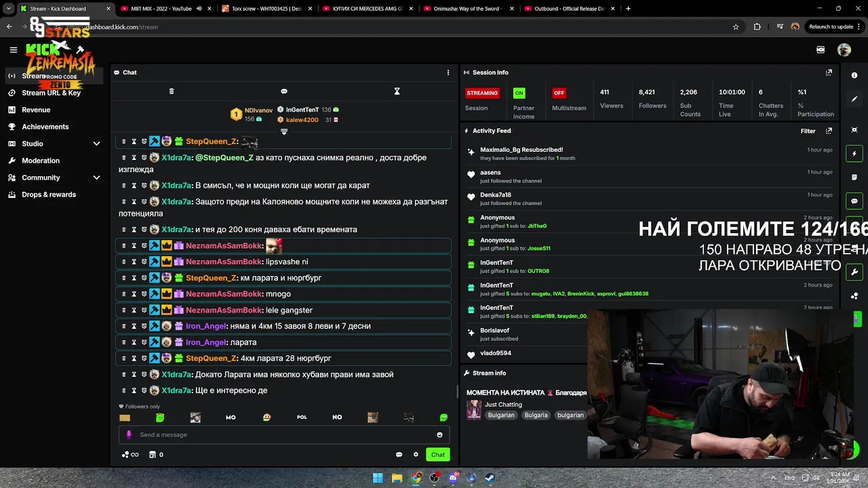The image size is (868, 488).
Task: Toggle the Partner Income ON switch
Action: click(x=519, y=93)
